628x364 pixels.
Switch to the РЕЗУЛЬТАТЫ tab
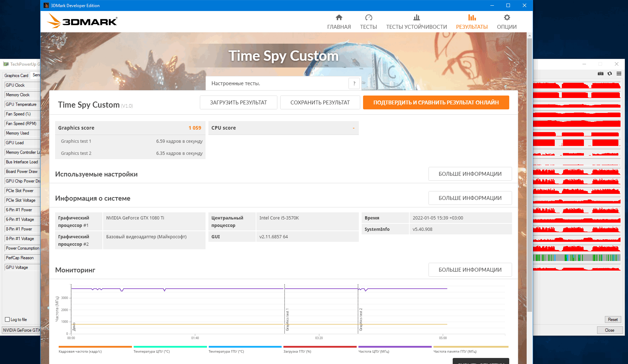tap(472, 22)
